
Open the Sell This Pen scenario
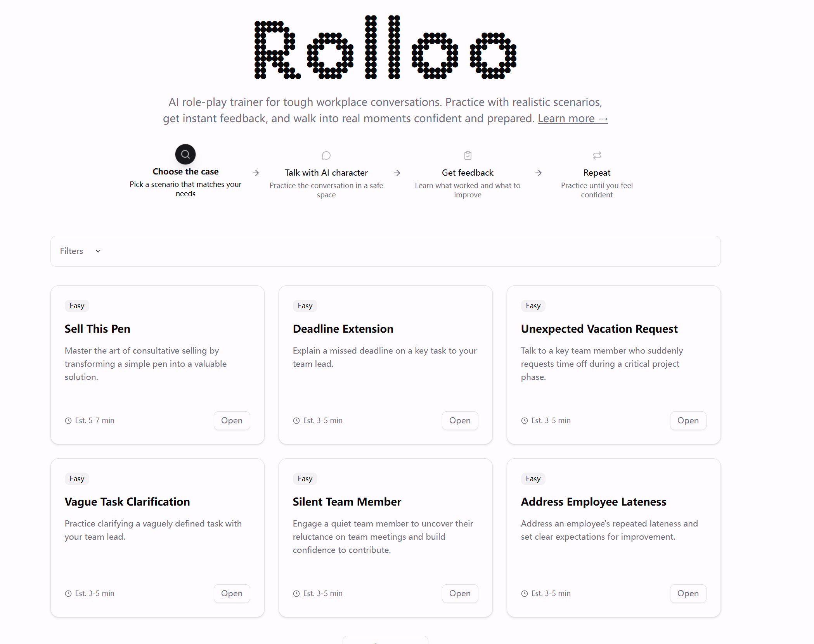(232, 421)
